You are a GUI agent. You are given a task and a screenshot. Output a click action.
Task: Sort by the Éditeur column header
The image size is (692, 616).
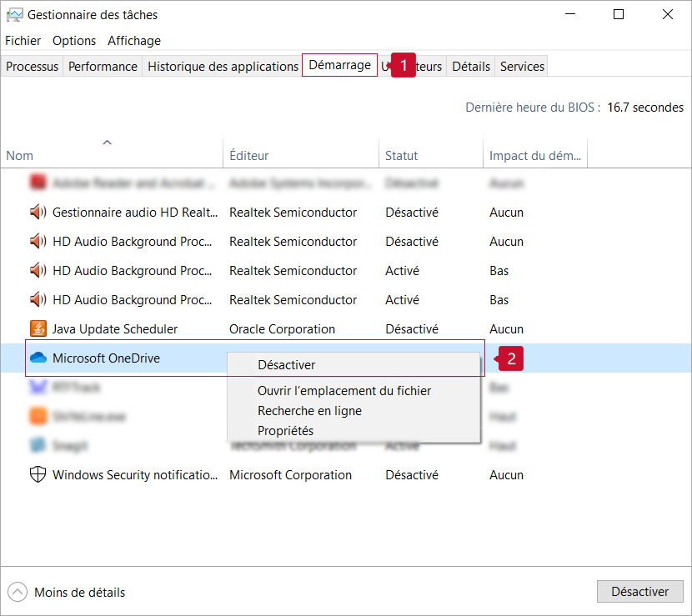(249, 156)
